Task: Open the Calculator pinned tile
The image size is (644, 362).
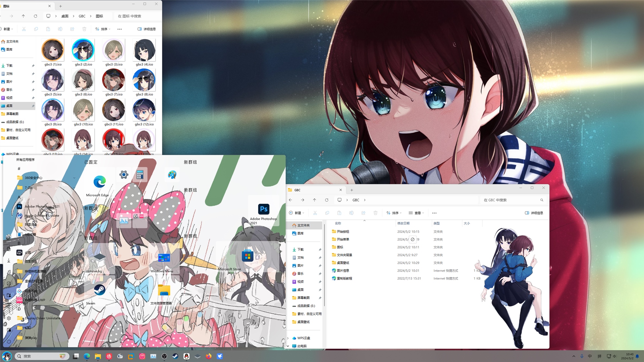Action: [x=140, y=175]
